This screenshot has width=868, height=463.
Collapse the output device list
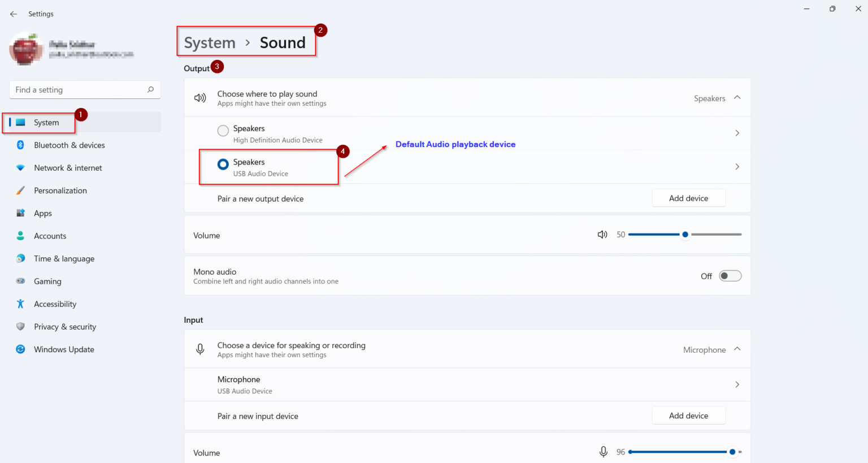click(x=737, y=97)
